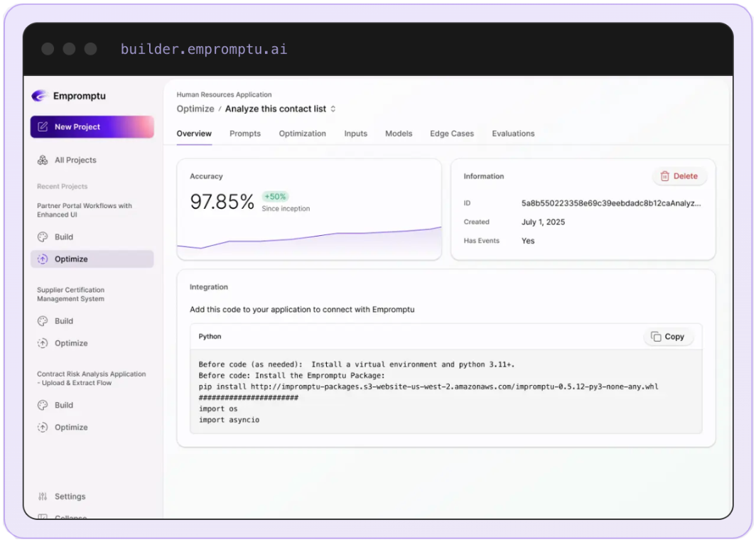Viewport: 756px width, 542px height.
Task: Click the All Projects icon
Action: [x=43, y=160]
